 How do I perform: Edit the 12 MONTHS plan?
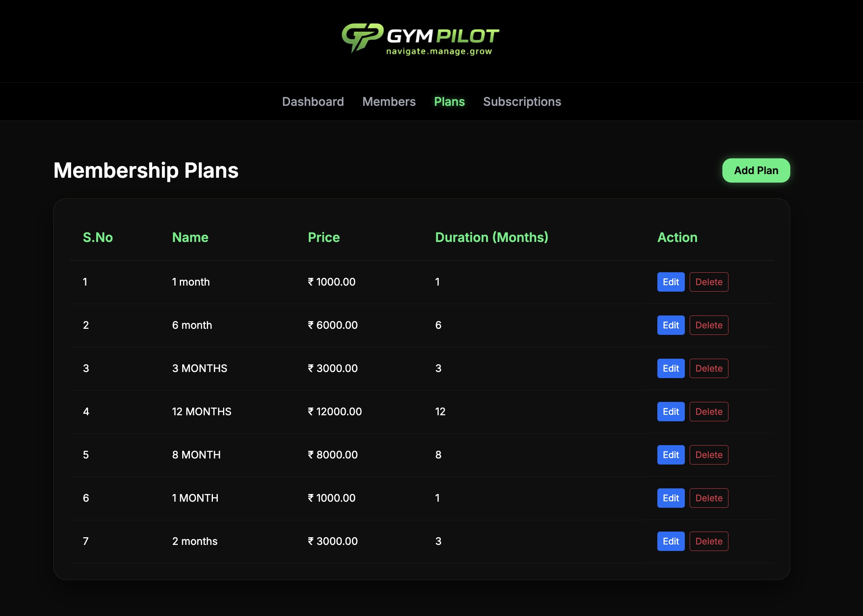(671, 412)
